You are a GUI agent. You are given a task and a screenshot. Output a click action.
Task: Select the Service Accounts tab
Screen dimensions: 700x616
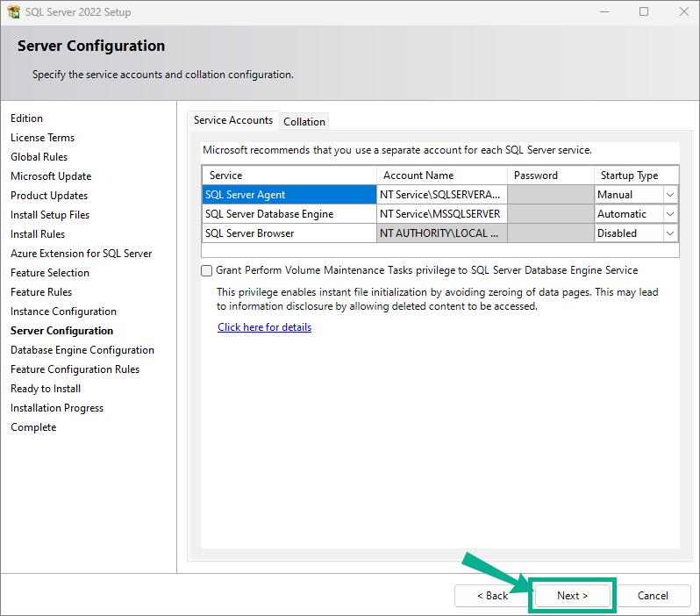pyautogui.click(x=233, y=120)
